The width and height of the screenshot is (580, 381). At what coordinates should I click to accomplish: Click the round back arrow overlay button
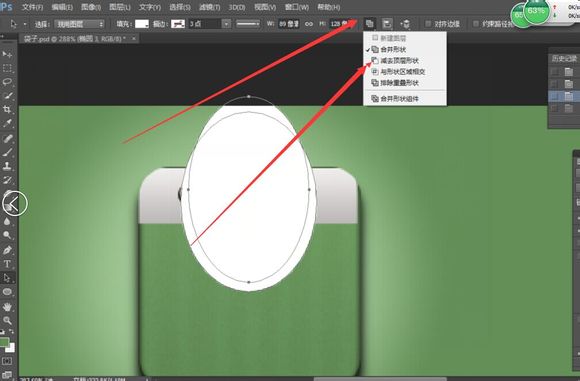pos(15,203)
